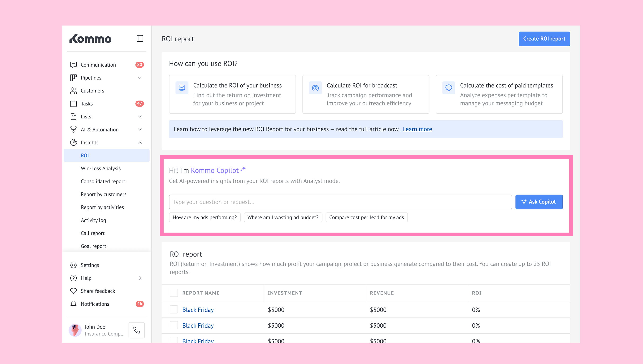The height and width of the screenshot is (364, 643).
Task: Click the Ask Copilot button
Action: click(x=539, y=202)
